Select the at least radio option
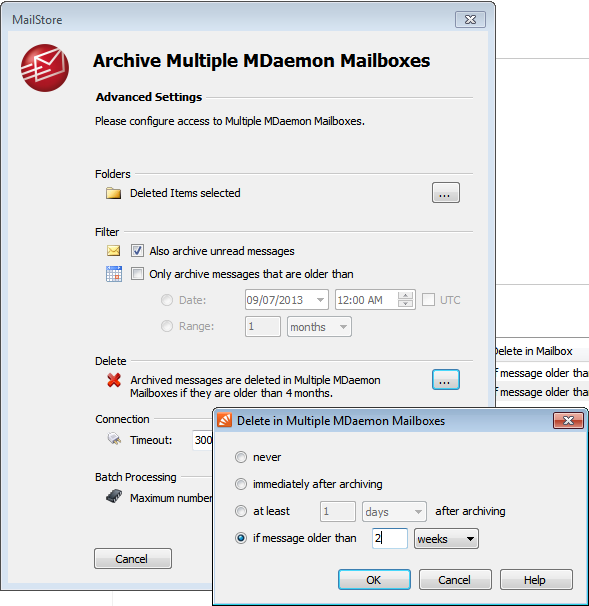Image resolution: width=589 pixels, height=606 pixels. click(x=241, y=511)
